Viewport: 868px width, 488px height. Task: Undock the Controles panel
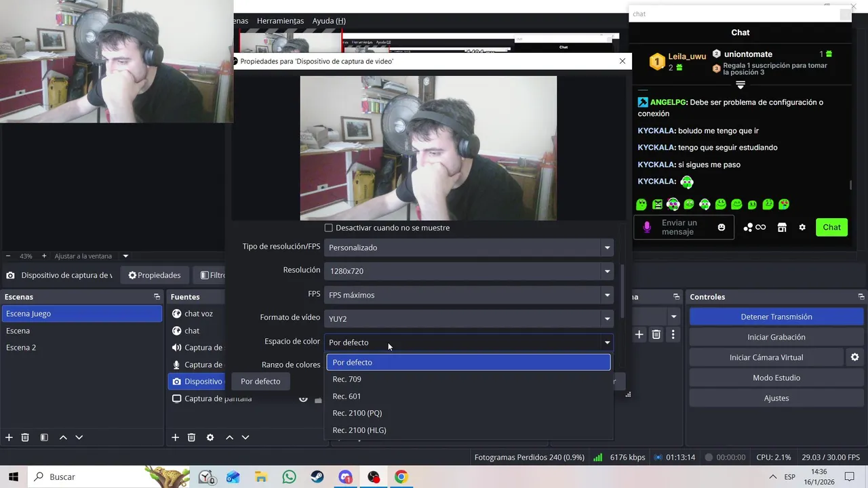[x=861, y=297]
